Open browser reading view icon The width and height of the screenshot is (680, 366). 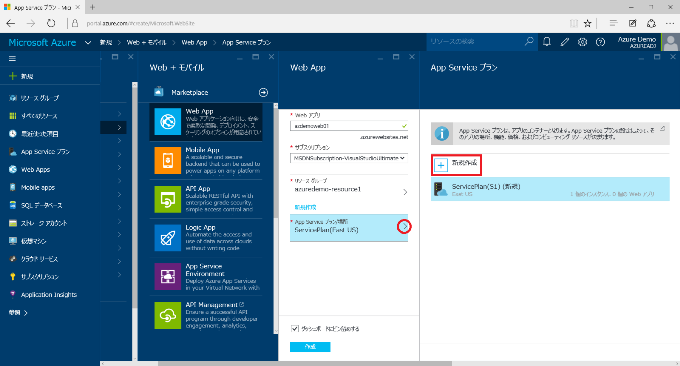click(x=574, y=23)
